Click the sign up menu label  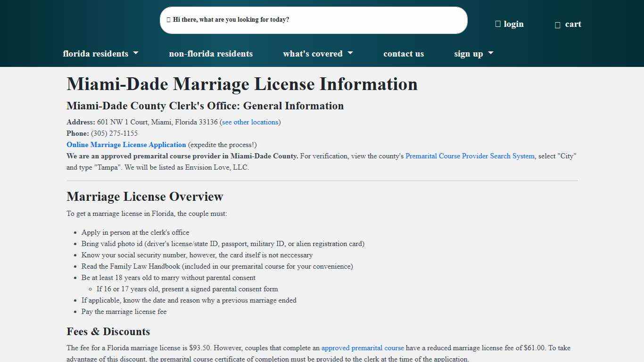[x=468, y=53]
